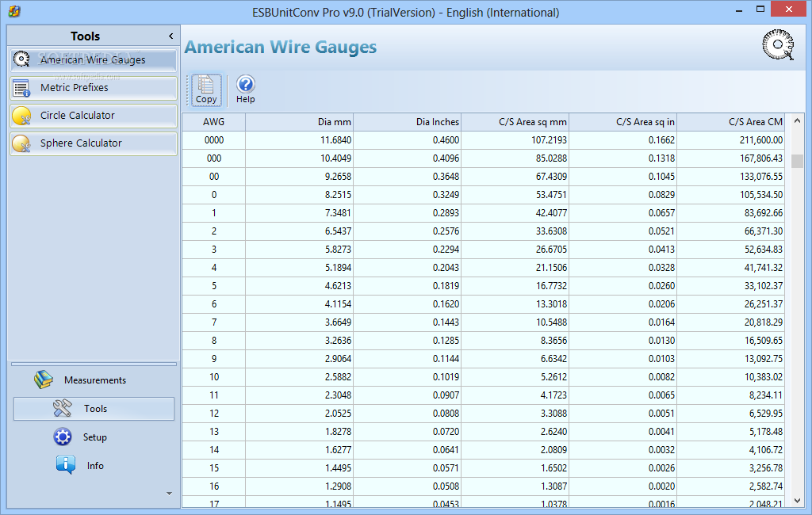The width and height of the screenshot is (812, 515).
Task: Select the 0.0130 sq in cell
Action: tap(622, 341)
